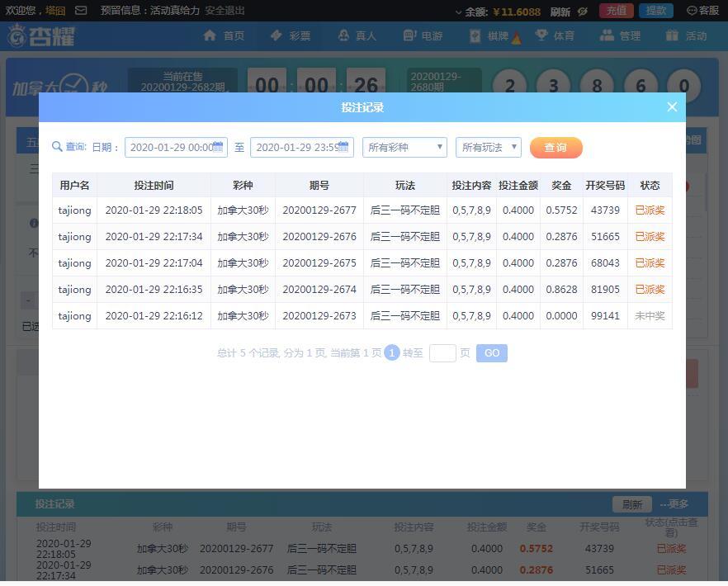Viewport: 728px width, 586px height.
Task: Click the mail envelope icon in top bar
Action: point(81,11)
